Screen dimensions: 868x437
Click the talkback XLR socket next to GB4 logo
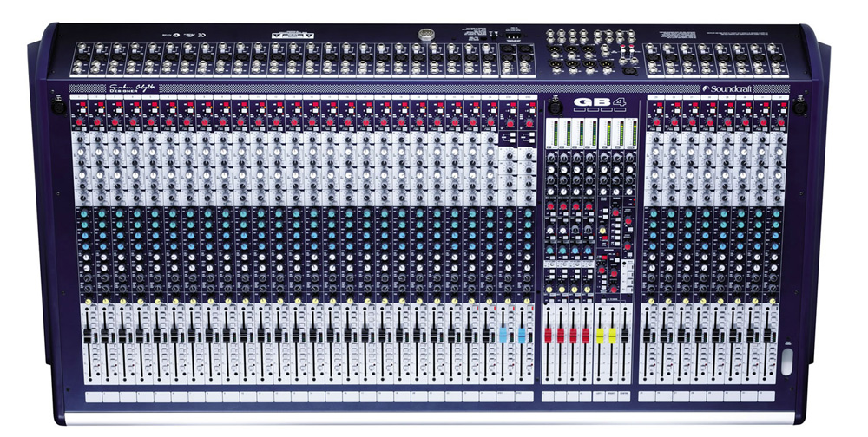pos(554,103)
